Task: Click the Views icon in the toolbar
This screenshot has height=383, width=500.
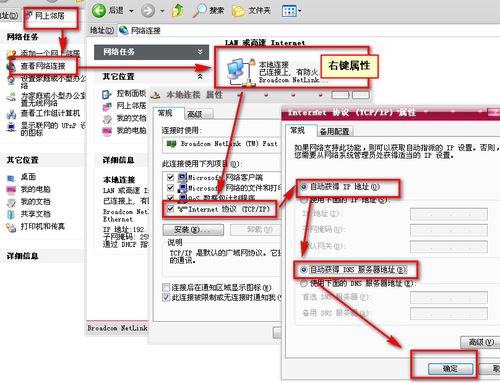Action: point(289,11)
